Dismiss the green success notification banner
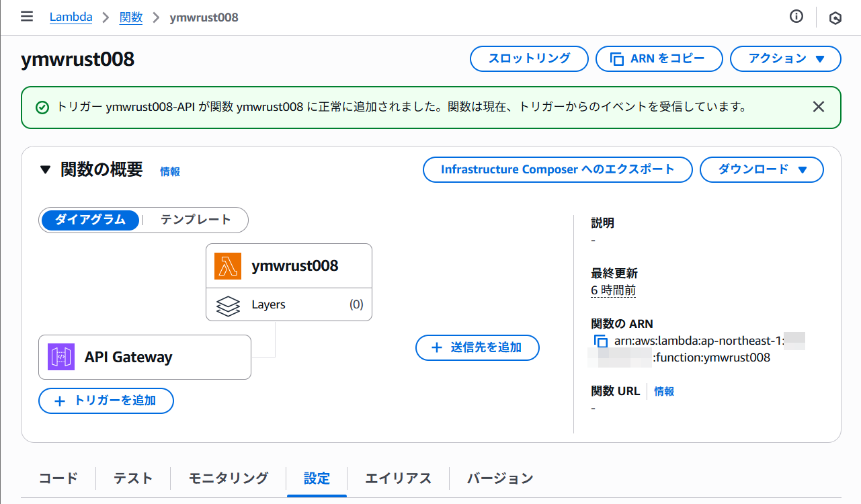861x504 pixels. point(818,107)
